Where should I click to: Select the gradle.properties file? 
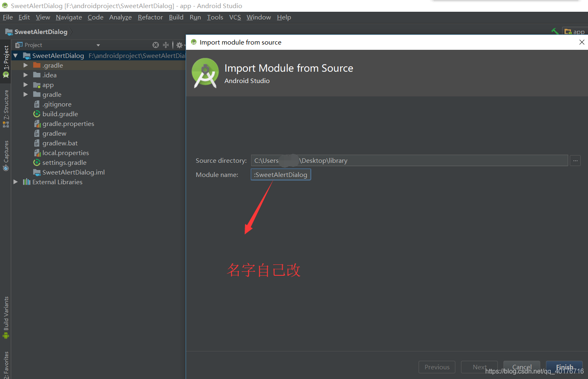[68, 123]
